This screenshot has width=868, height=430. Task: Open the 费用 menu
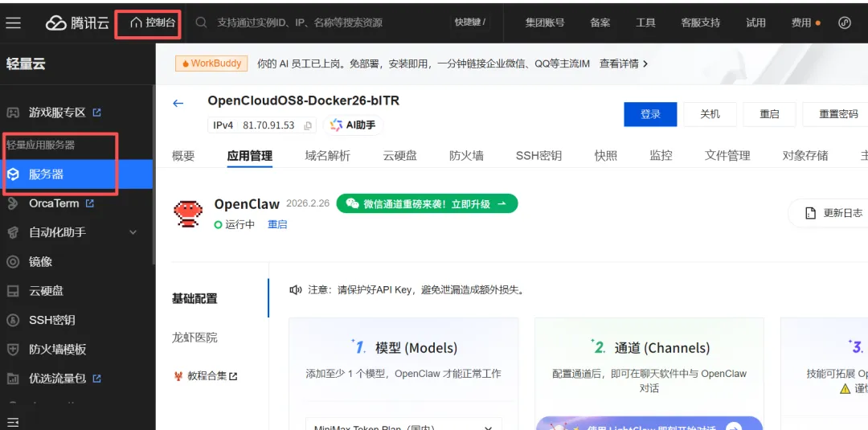801,23
